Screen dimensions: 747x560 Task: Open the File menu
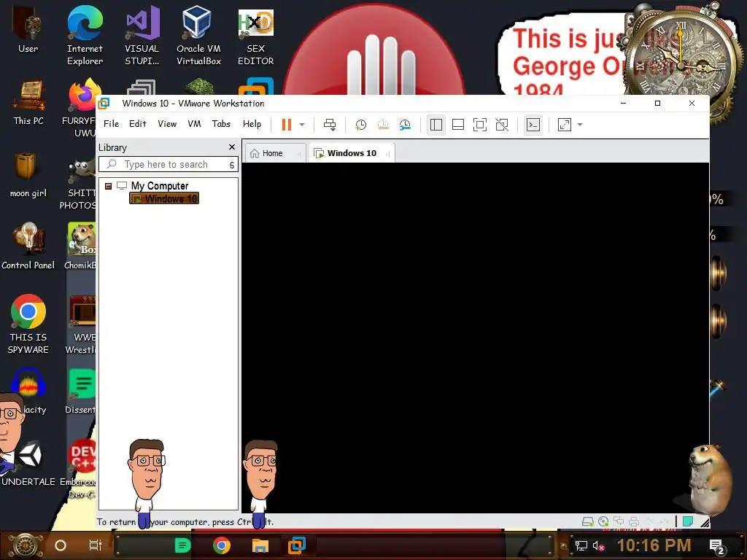[x=111, y=124]
